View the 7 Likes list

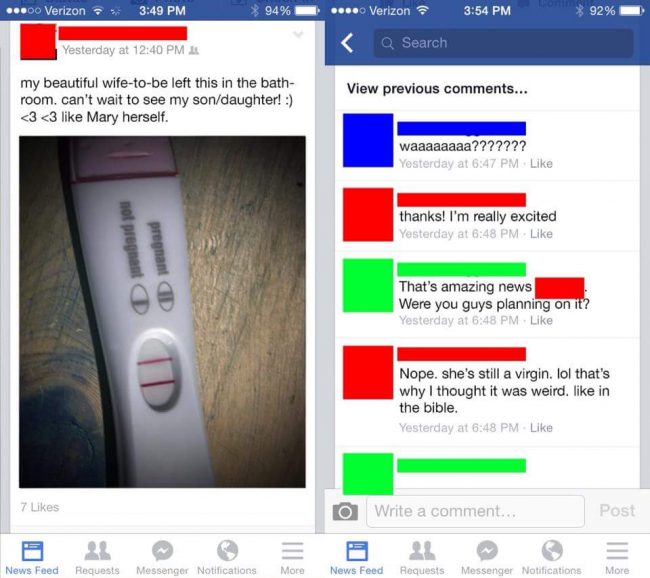click(40, 507)
